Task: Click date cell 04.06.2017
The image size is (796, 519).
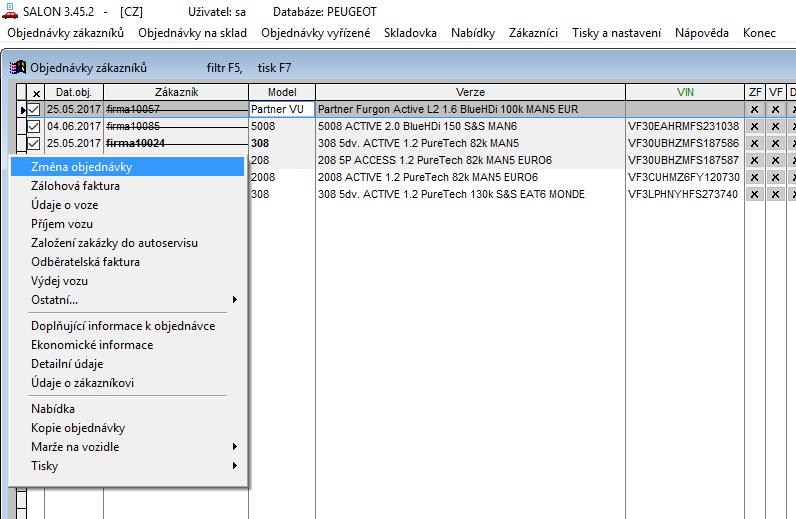Action: [74, 126]
